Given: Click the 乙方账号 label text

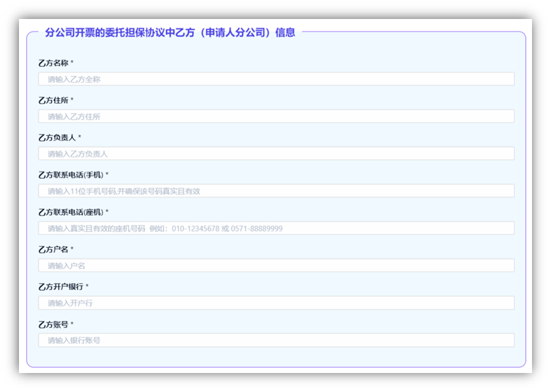Looking at the screenshot, I should 53,324.
